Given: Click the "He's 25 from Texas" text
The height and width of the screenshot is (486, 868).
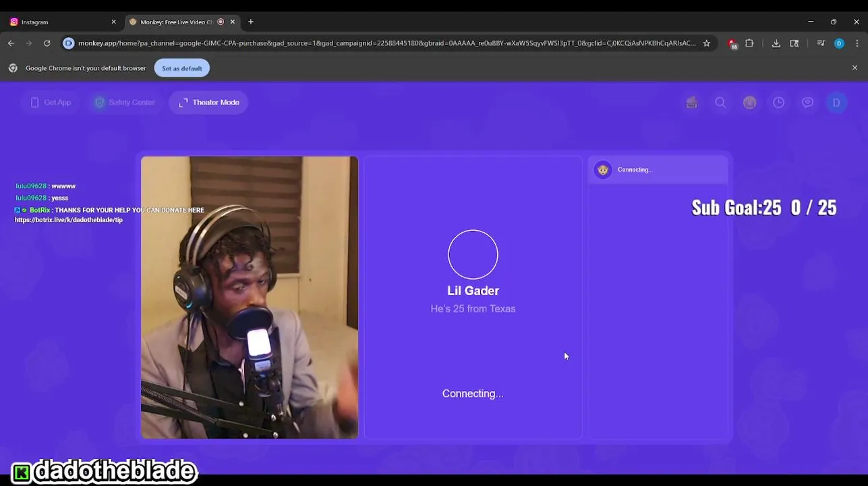Looking at the screenshot, I should pyautogui.click(x=473, y=308).
